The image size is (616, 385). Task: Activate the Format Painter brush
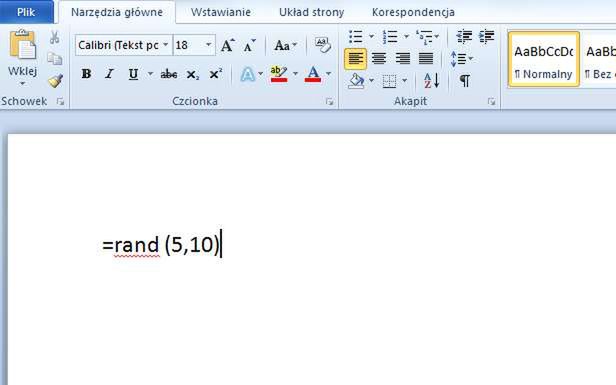[55, 80]
